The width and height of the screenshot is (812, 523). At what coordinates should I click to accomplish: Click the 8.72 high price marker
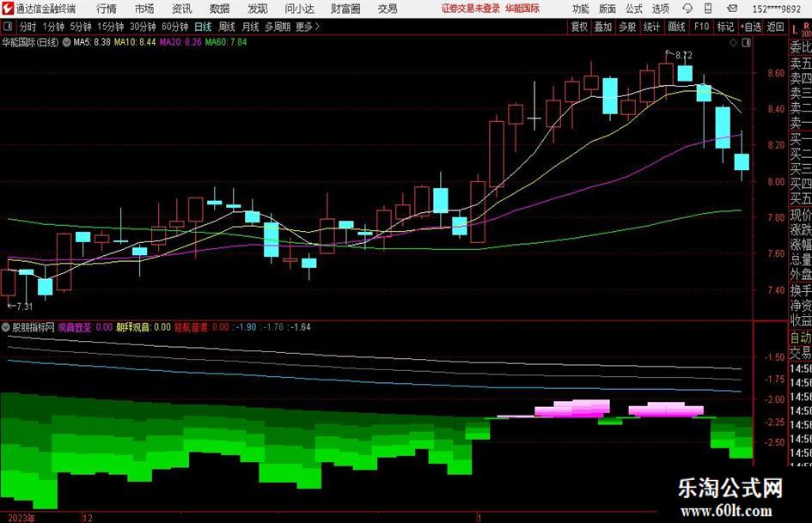[683, 55]
